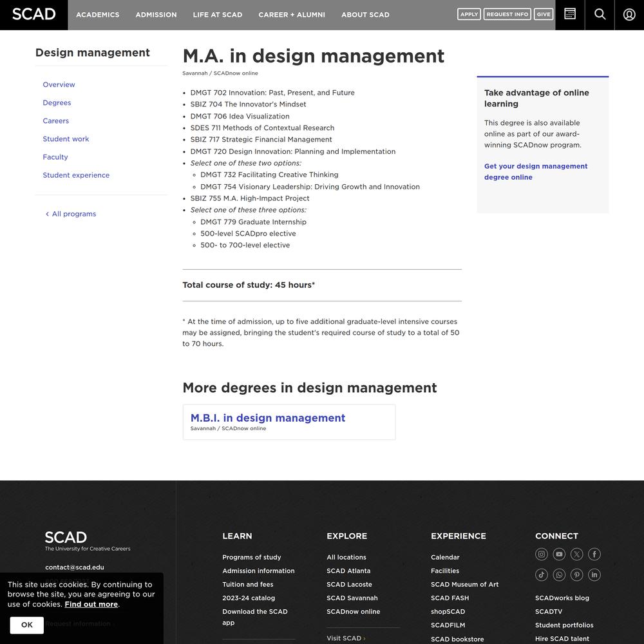Open Calendar link under Experience
644x644 pixels.
point(445,557)
